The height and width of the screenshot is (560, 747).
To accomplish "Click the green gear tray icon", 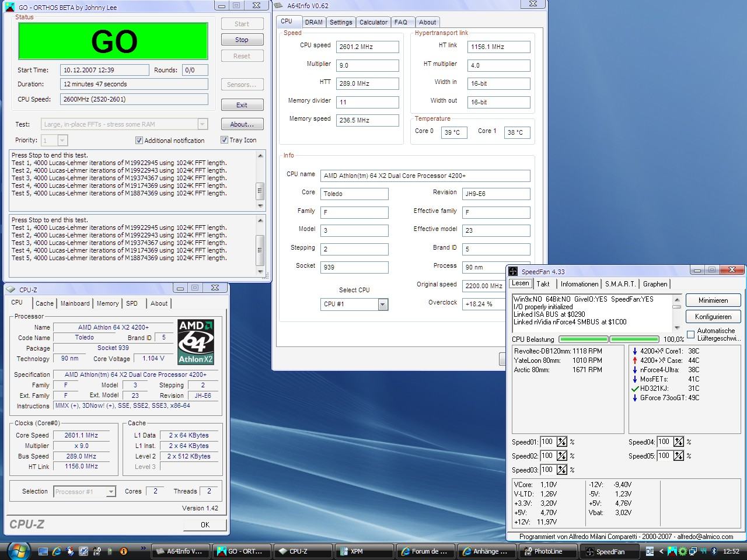I will coord(682,551).
